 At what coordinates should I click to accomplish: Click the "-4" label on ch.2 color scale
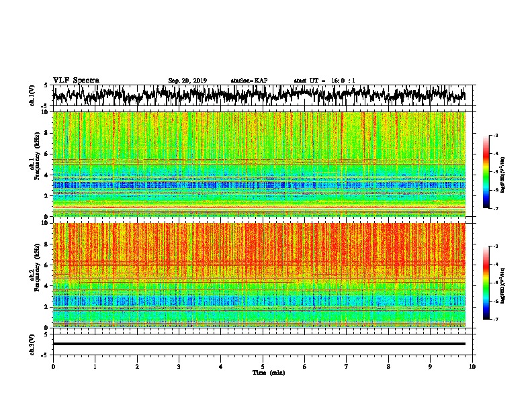click(x=495, y=265)
